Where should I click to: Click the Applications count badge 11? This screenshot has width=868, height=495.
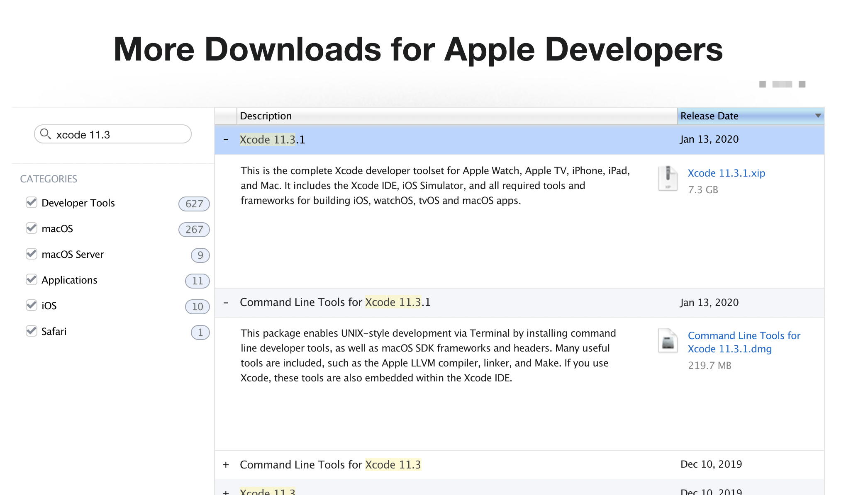click(x=197, y=281)
